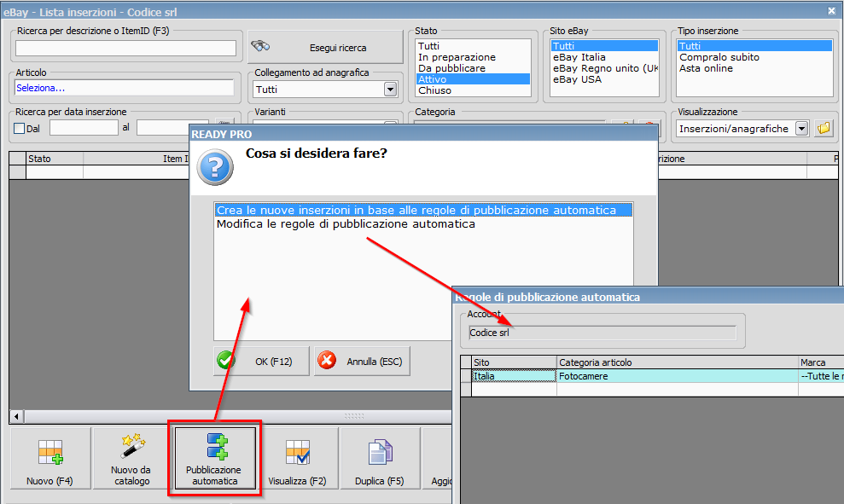The image size is (844, 504).
Task: Select 'Modifica le regole di pubblicazione automatica'
Action: 346,223
